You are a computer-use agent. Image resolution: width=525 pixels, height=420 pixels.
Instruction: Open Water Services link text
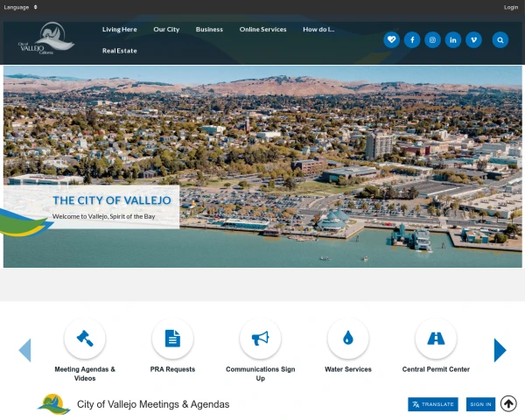pyautogui.click(x=348, y=369)
